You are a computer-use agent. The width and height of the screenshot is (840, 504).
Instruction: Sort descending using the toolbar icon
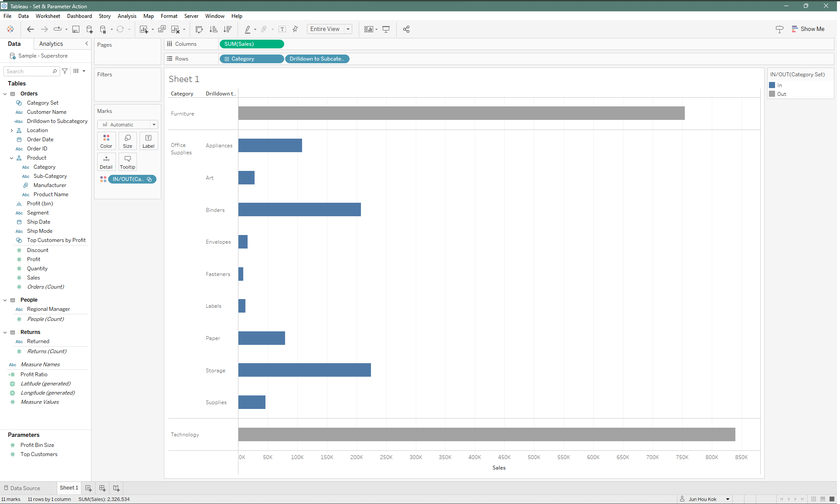pos(228,29)
